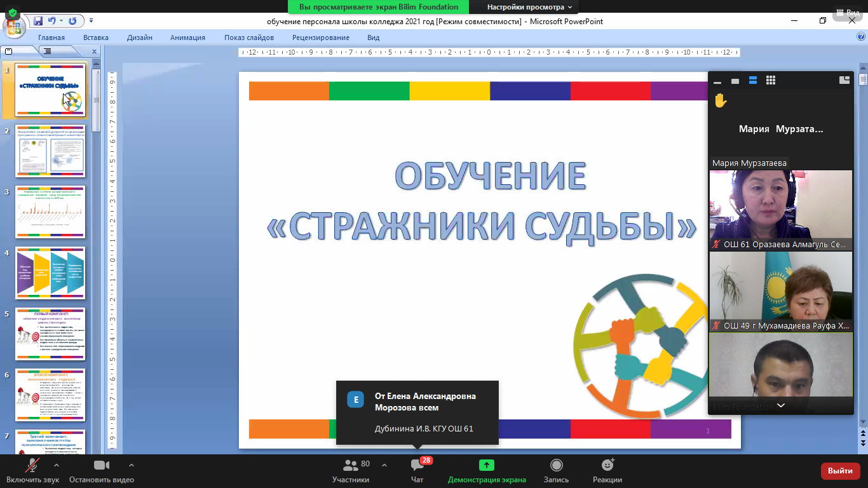Expand audio options arrow beside microphone

pyautogui.click(x=57, y=464)
